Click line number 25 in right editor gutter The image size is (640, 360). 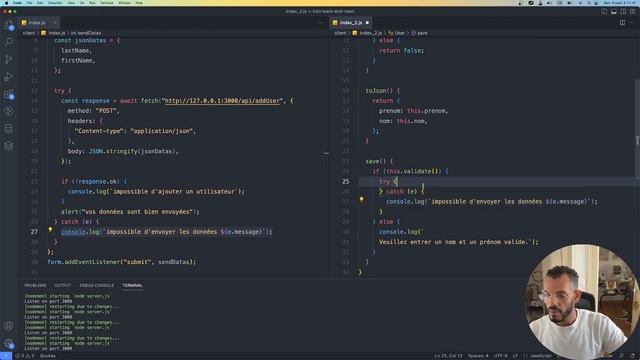[345, 182]
